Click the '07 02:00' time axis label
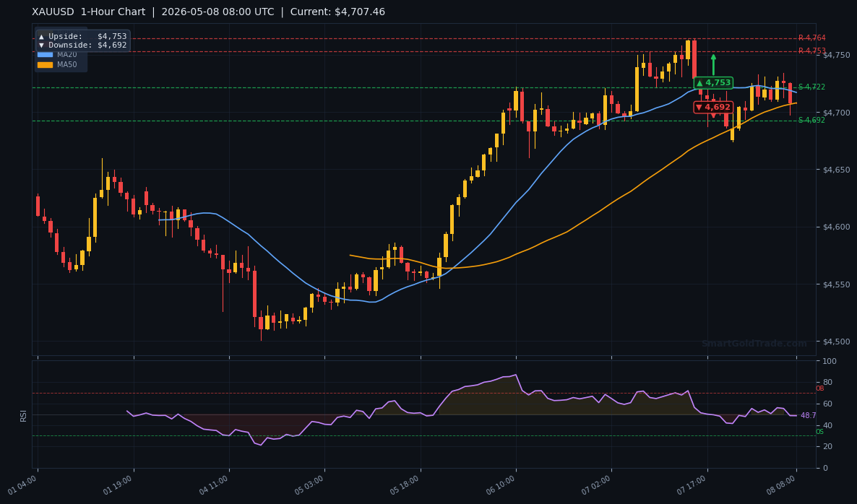Image resolution: width=857 pixels, height=504 pixels. tap(597, 485)
